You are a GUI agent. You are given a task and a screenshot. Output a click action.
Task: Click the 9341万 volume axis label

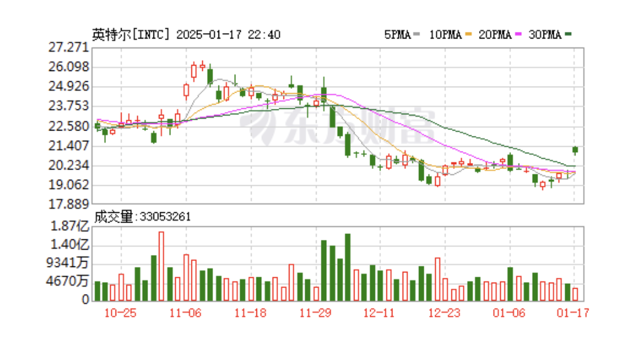click(67, 263)
